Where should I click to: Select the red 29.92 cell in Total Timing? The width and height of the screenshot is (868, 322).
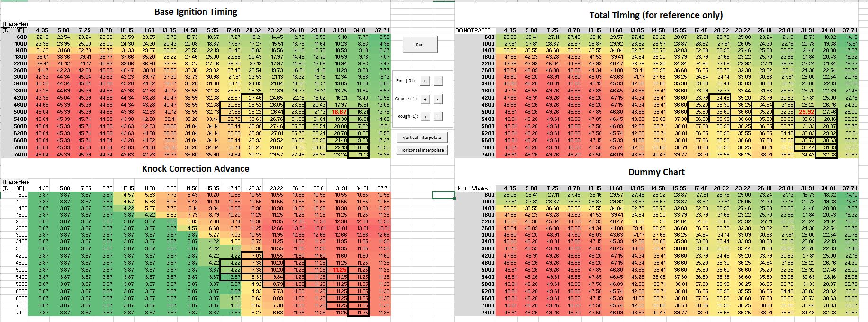(806, 112)
